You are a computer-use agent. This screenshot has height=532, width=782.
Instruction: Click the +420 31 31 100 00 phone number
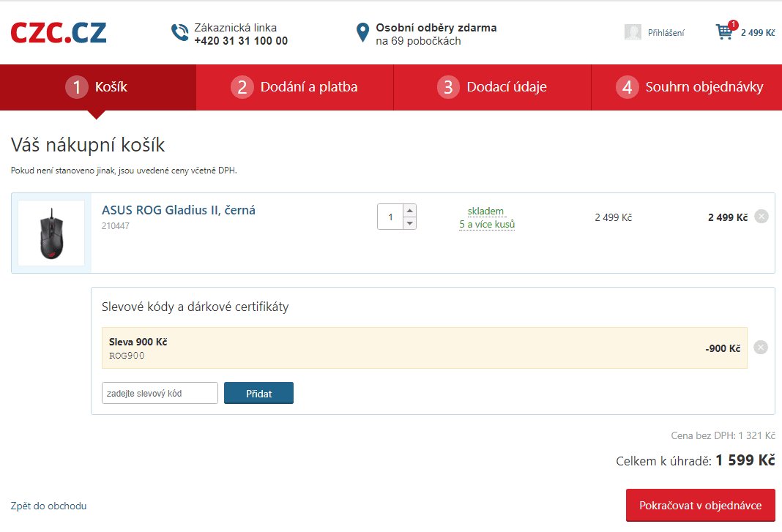pos(241,41)
